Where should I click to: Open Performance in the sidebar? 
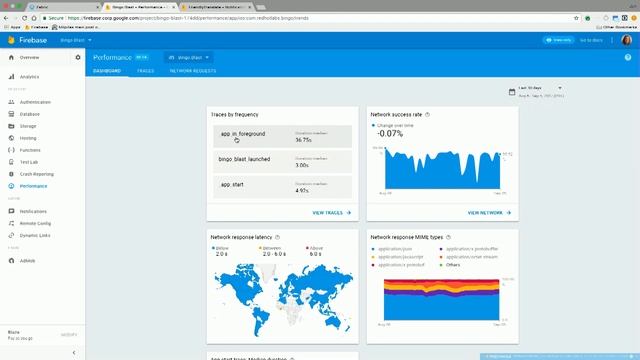pyautogui.click(x=33, y=186)
